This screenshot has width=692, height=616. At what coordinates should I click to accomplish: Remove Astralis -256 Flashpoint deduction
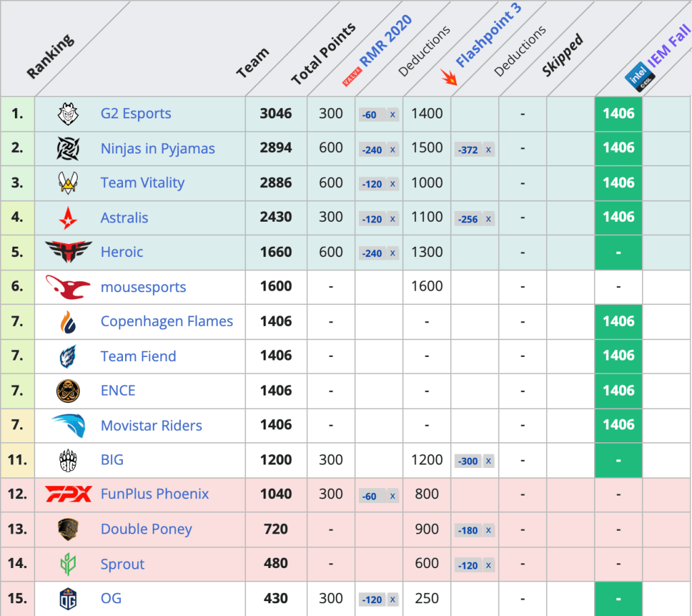point(488,219)
